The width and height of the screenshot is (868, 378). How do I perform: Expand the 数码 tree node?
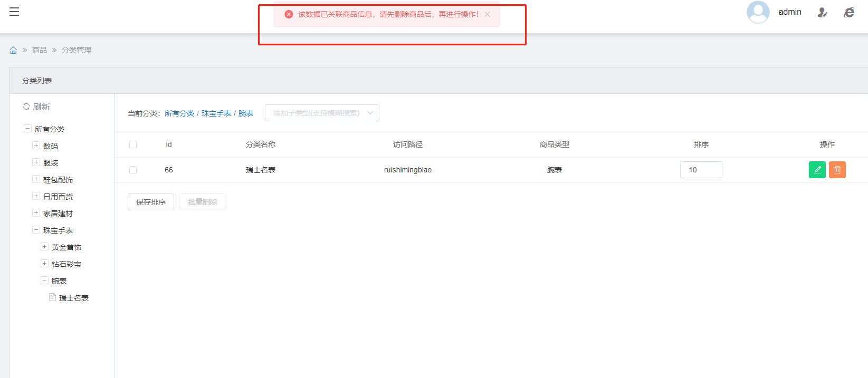coord(36,146)
